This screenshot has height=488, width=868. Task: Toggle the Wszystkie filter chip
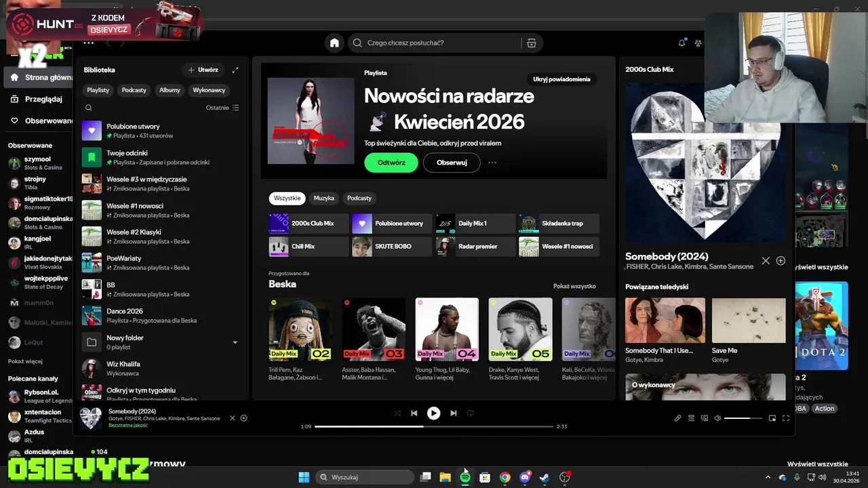288,198
